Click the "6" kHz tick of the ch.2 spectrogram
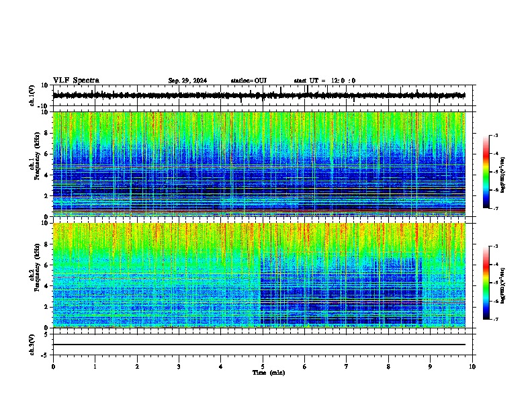Screen dimensions: 532x411 coord(46,265)
